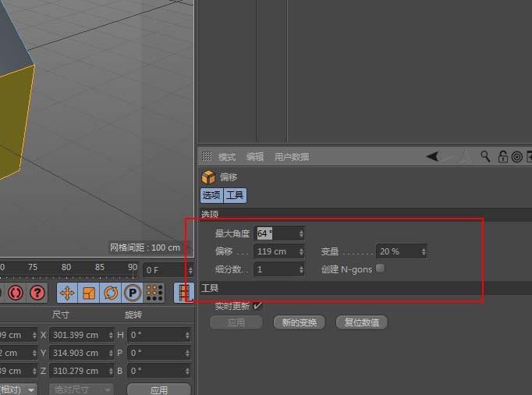
Task: Click stepper arrows on 0 F frame field
Action: (190, 270)
